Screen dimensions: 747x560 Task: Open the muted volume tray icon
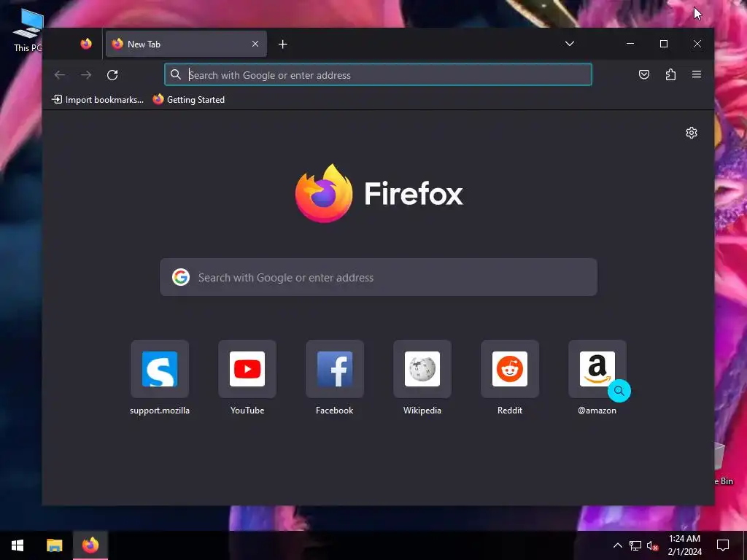pos(653,545)
